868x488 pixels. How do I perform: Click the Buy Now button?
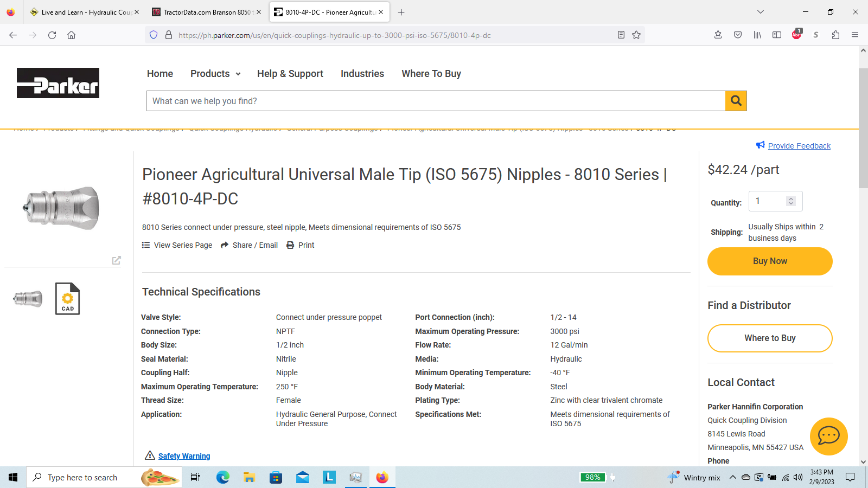pos(770,261)
